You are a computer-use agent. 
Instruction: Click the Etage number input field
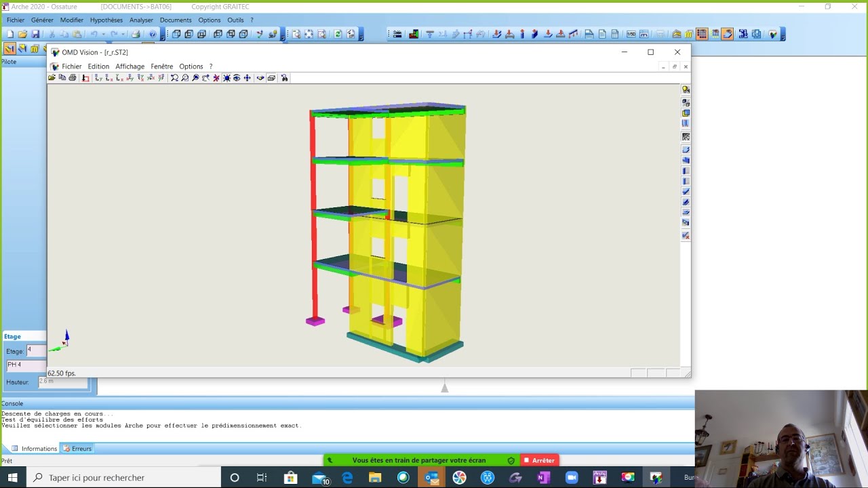pos(36,350)
